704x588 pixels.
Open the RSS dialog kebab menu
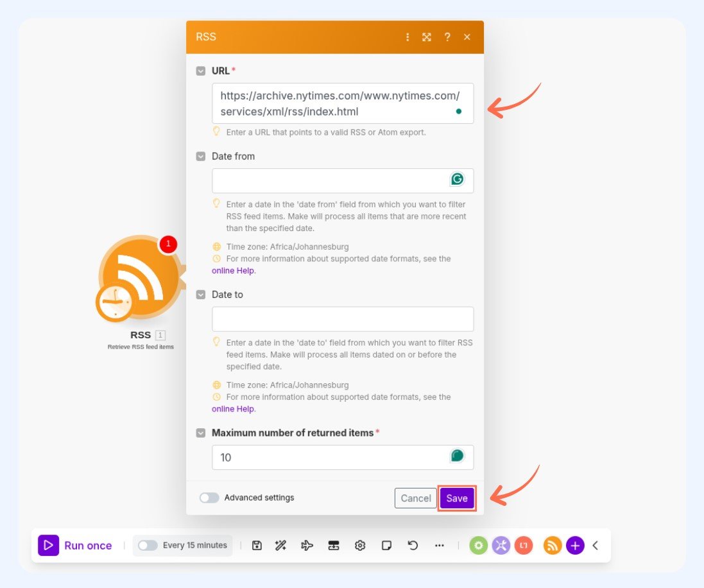tap(408, 37)
